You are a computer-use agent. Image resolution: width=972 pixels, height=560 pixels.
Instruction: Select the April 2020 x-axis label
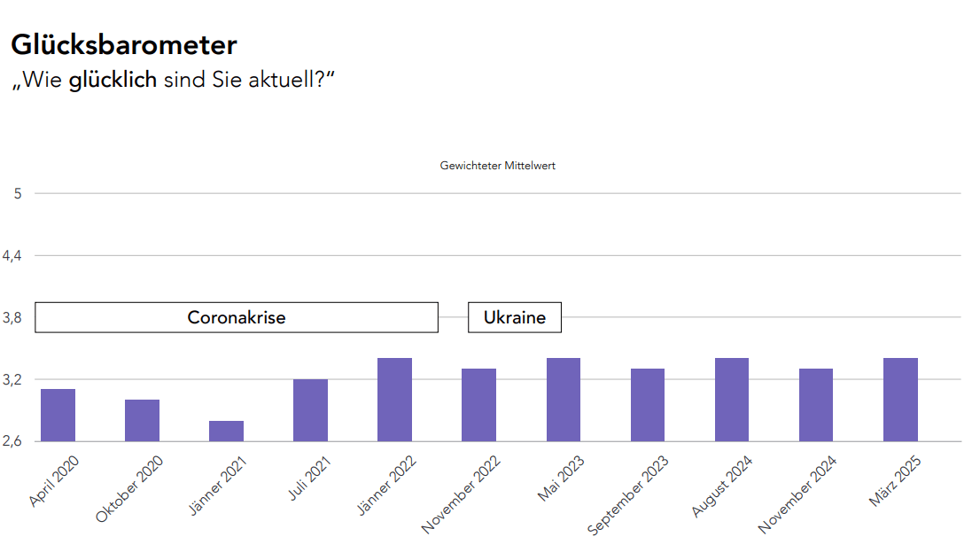[55, 480]
